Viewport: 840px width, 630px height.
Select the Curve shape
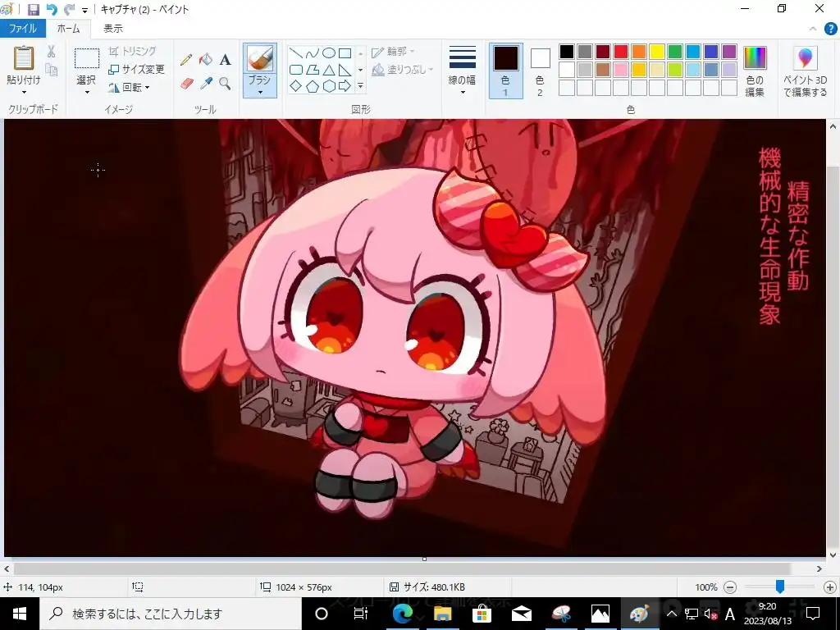[313, 53]
